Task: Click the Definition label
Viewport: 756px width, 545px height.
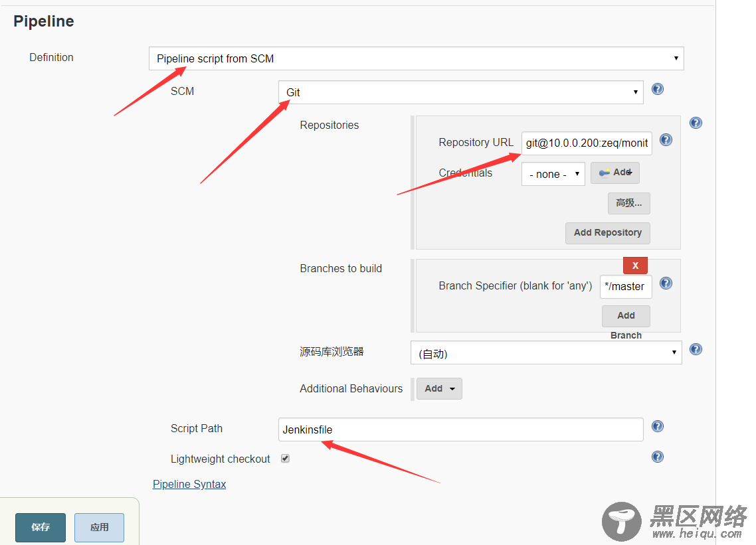Action: (x=52, y=57)
